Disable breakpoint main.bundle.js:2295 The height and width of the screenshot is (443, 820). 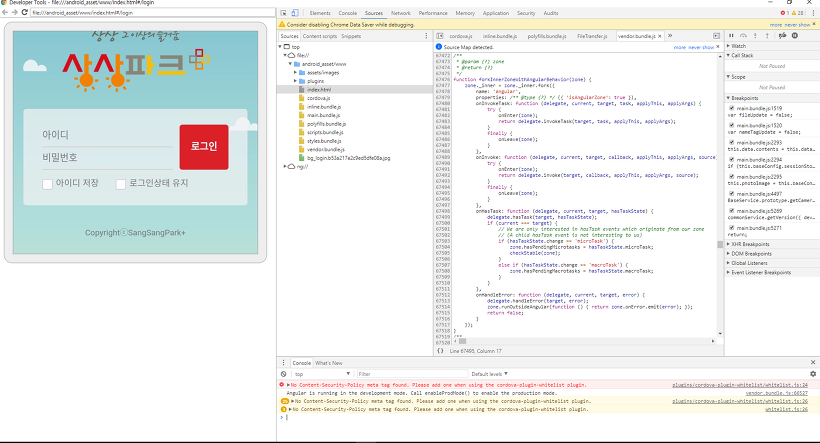[x=732, y=177]
